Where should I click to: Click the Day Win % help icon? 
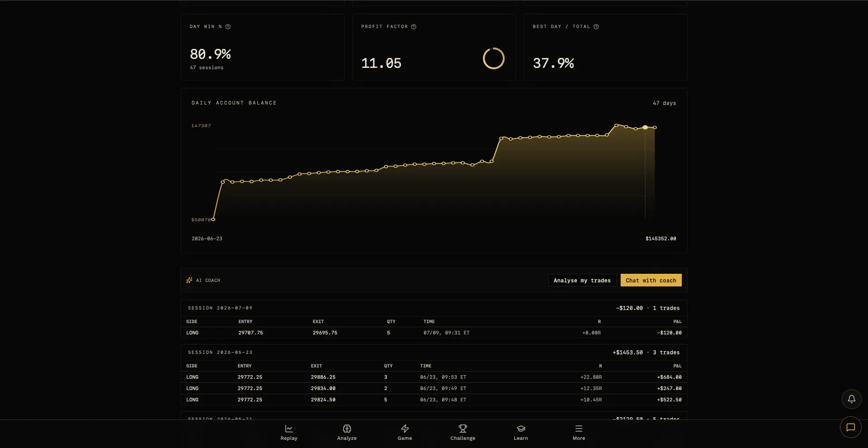(x=228, y=27)
